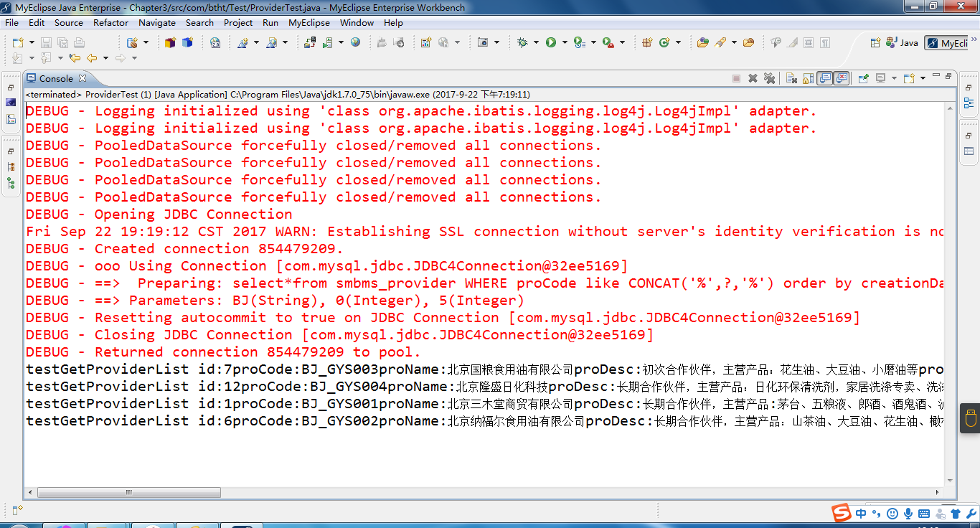Expand the Back navigation history dropdown
Screen dimensions: 980x528
point(105,58)
